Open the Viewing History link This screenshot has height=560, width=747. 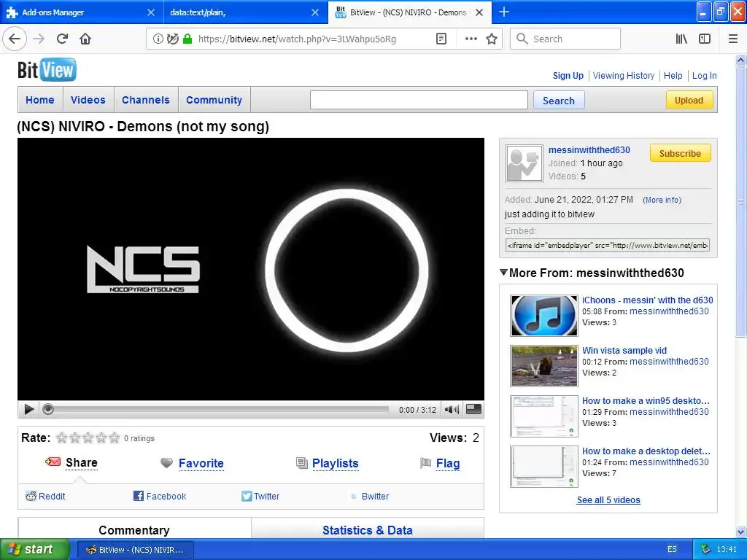point(624,75)
